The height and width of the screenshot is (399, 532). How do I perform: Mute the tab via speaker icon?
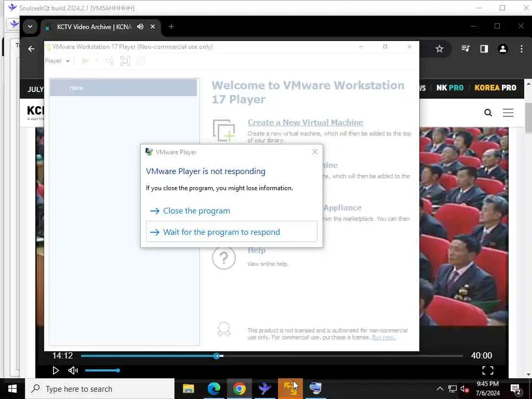pyautogui.click(x=140, y=26)
